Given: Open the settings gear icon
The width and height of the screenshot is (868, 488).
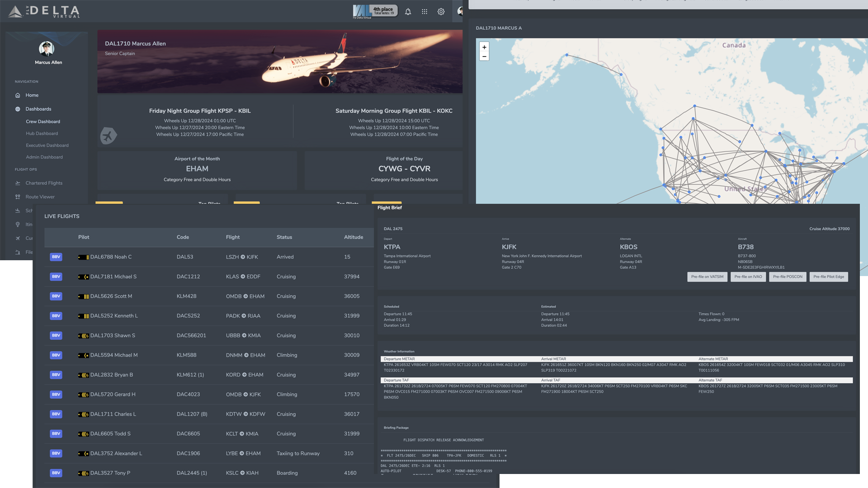Looking at the screenshot, I should pyautogui.click(x=441, y=12).
